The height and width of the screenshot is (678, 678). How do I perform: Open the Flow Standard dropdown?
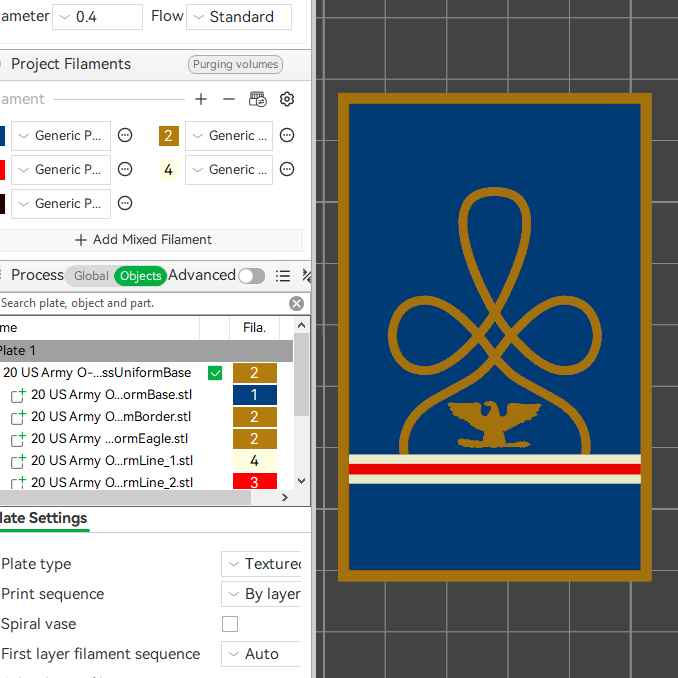(239, 17)
